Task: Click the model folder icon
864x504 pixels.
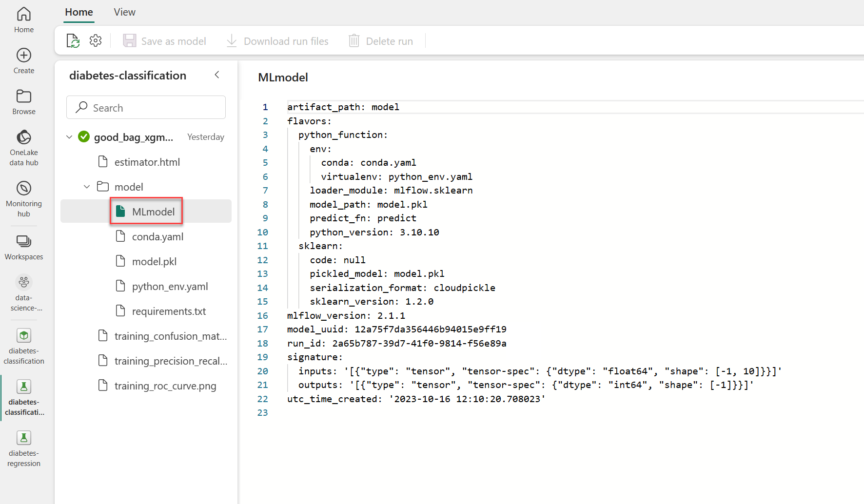Action: click(x=103, y=186)
